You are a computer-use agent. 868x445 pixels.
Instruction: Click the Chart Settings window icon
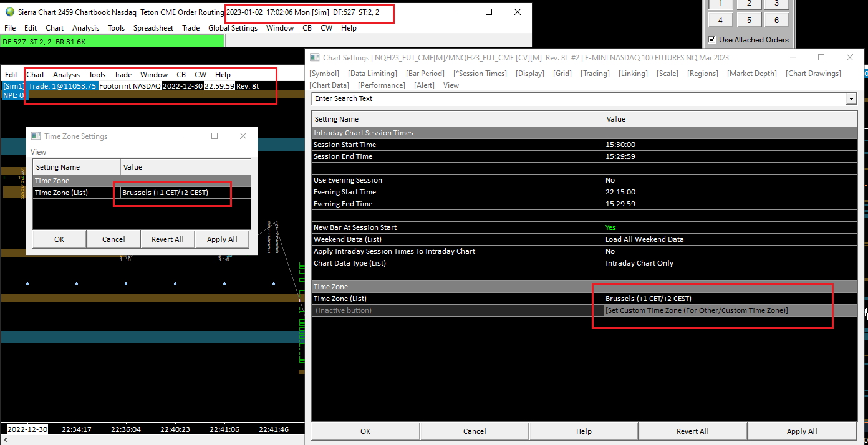pyautogui.click(x=315, y=57)
